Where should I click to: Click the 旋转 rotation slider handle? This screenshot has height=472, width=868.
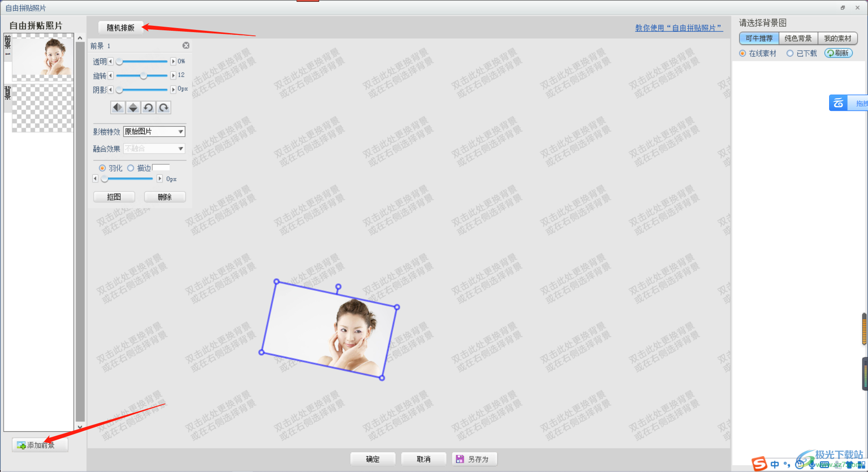click(x=143, y=76)
